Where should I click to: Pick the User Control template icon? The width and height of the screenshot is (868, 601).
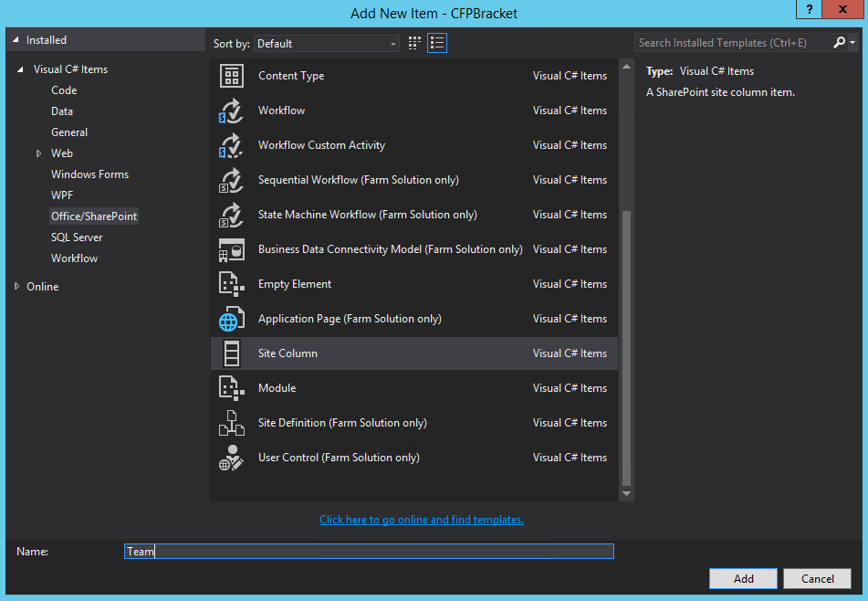pyautogui.click(x=231, y=457)
